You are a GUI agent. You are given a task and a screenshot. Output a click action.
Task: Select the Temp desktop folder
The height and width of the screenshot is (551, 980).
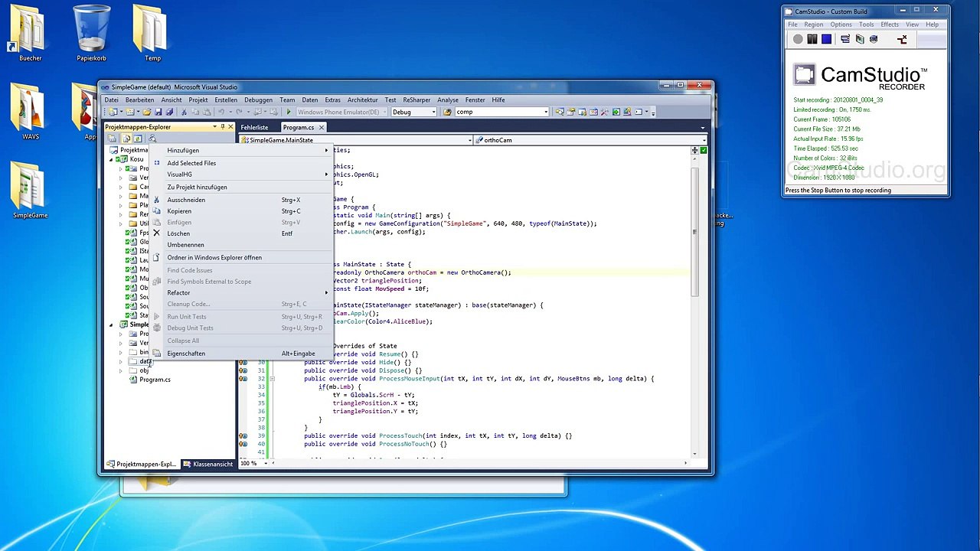[x=152, y=33]
